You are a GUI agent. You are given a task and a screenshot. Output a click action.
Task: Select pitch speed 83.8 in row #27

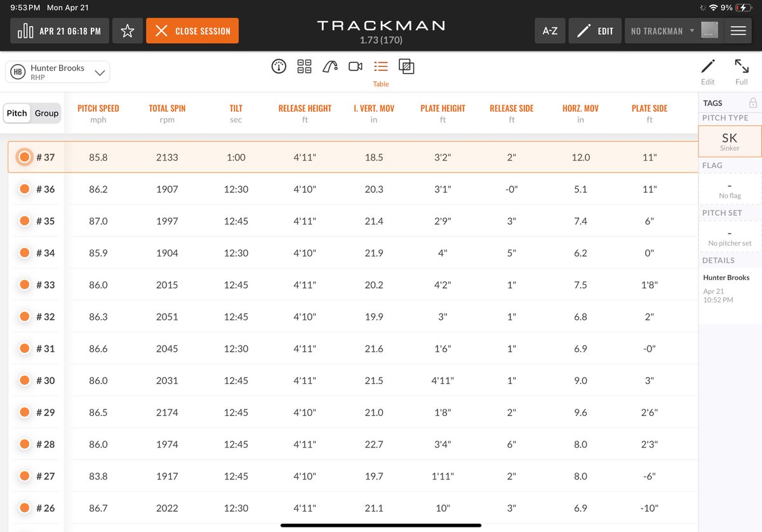coord(98,476)
